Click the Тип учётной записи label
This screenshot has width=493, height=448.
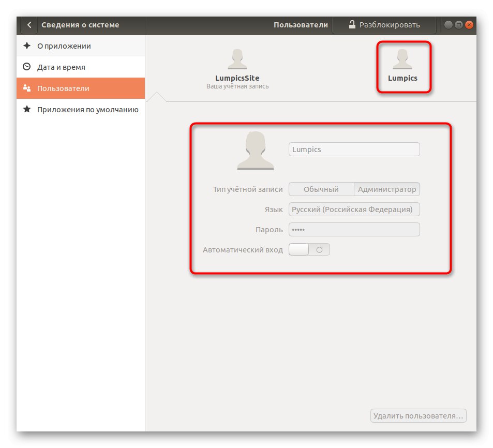click(248, 189)
